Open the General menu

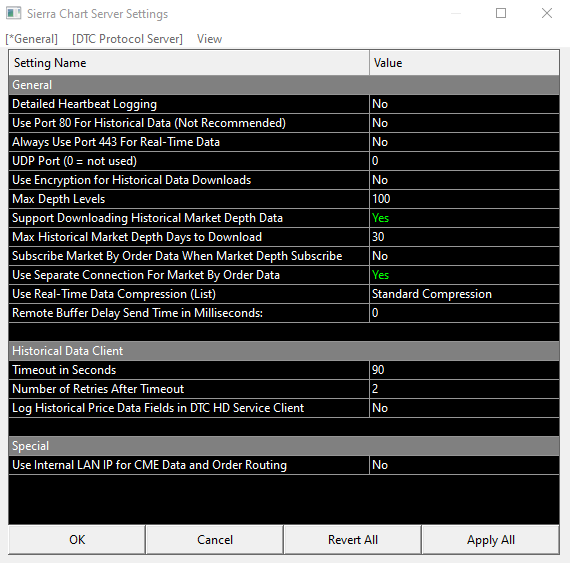[32, 39]
